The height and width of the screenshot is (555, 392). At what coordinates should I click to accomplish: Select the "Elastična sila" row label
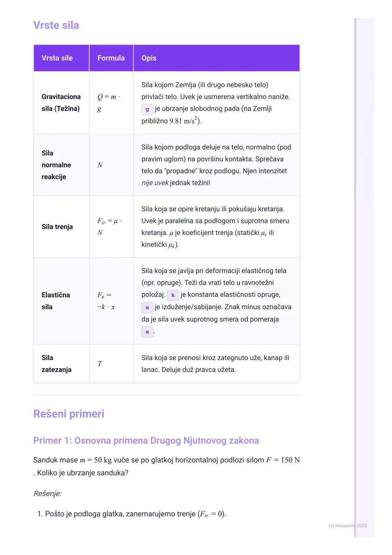pyautogui.click(x=56, y=301)
